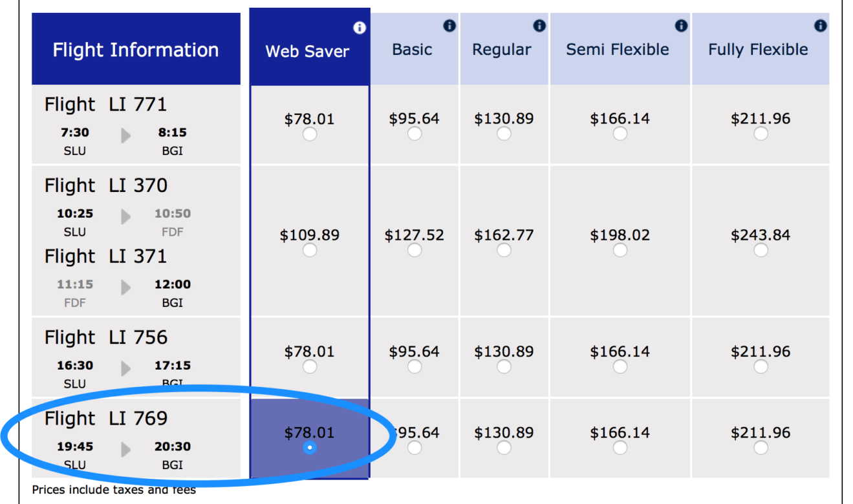853x504 pixels.
Task: Click arrow icon of Flight LI 769
Action: click(126, 450)
